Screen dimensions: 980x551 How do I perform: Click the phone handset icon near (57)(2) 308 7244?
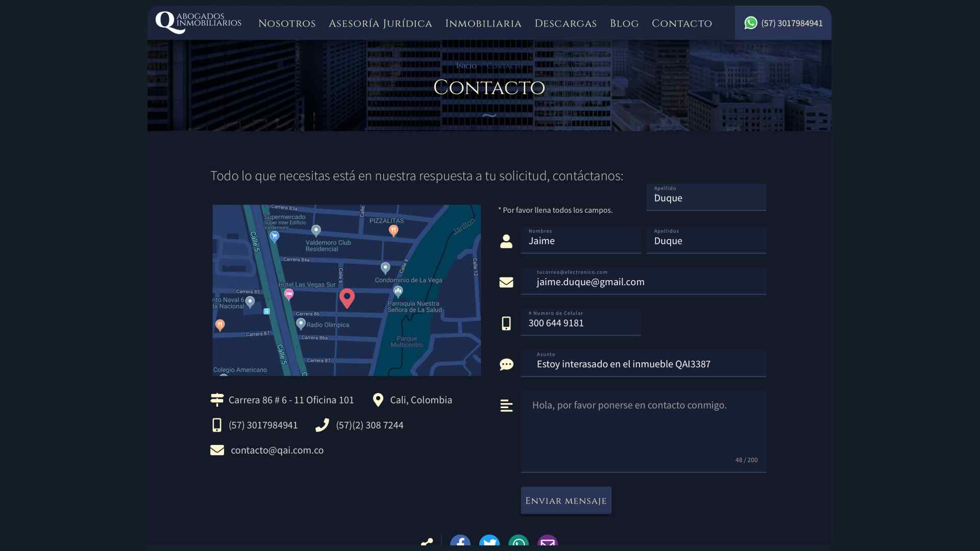click(322, 425)
